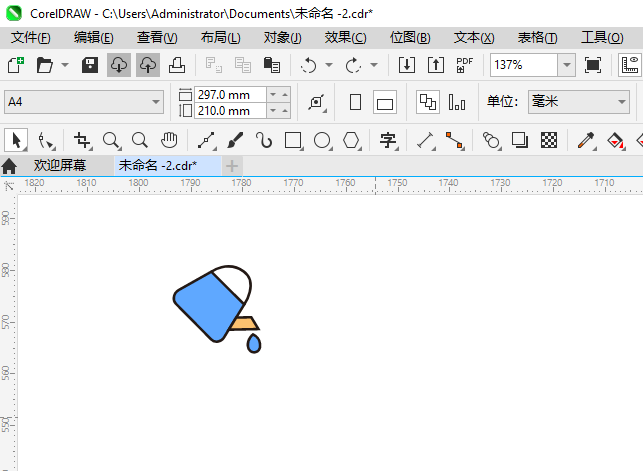Choose the Rectangle tool
Viewport: 643px width, 471px height.
click(293, 141)
